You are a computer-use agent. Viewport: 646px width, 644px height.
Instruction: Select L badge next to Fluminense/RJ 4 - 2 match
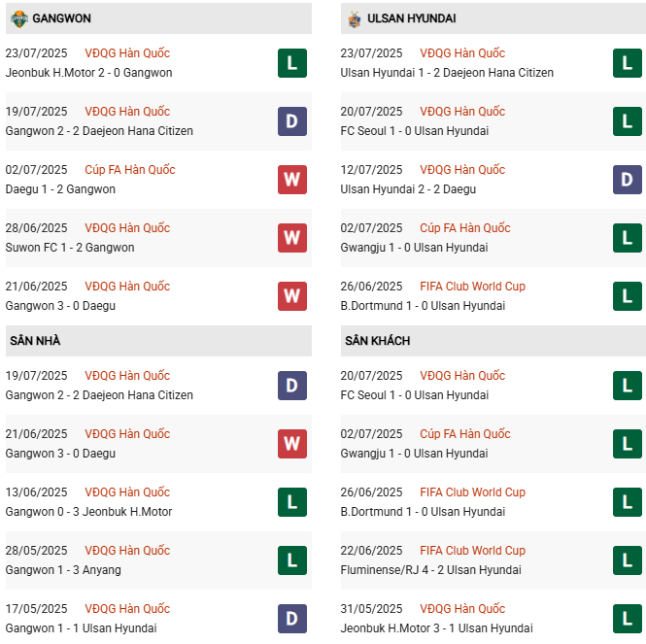pyautogui.click(x=628, y=560)
